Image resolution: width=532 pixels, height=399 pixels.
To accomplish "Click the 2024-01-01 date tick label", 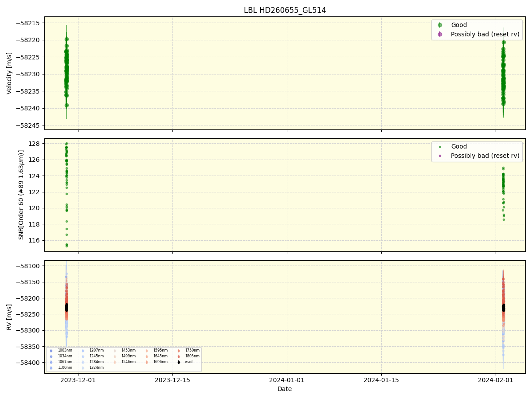I will (287, 380).
